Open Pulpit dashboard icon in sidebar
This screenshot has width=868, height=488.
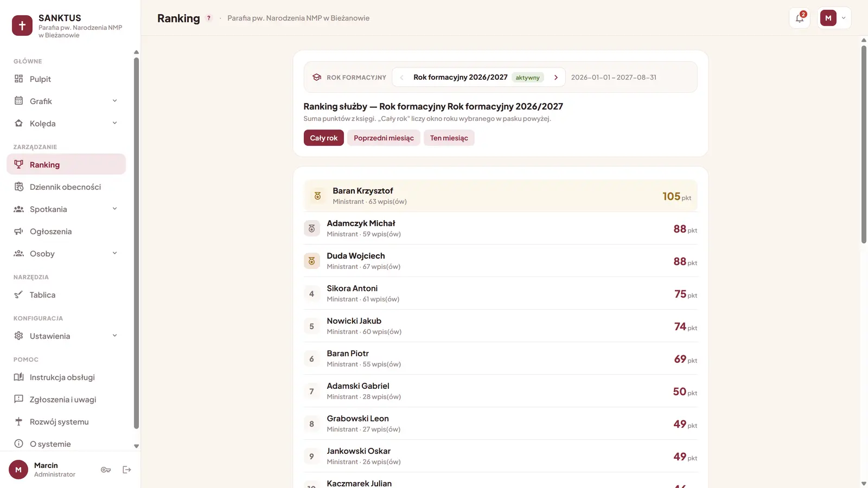pos(18,79)
